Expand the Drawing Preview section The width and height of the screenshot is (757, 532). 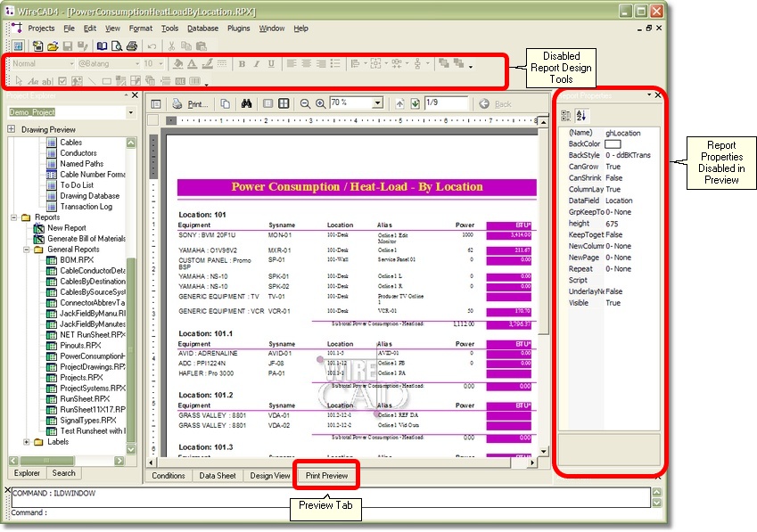point(11,129)
